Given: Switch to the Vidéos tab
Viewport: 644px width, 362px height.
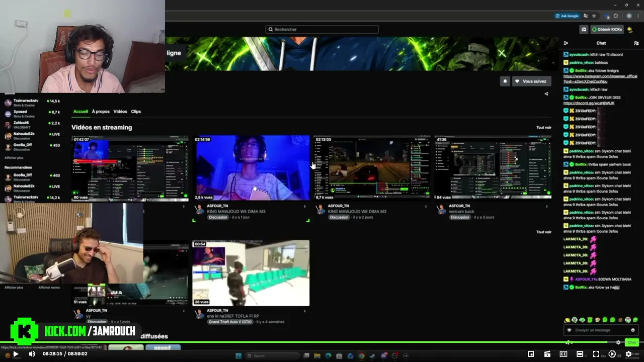Looking at the screenshot, I should [120, 112].
